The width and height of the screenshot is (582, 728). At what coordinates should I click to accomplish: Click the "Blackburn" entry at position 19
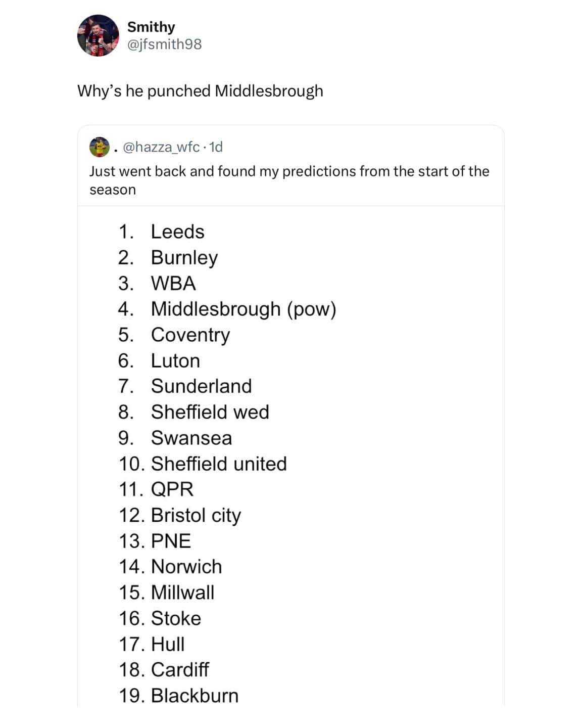point(195,696)
